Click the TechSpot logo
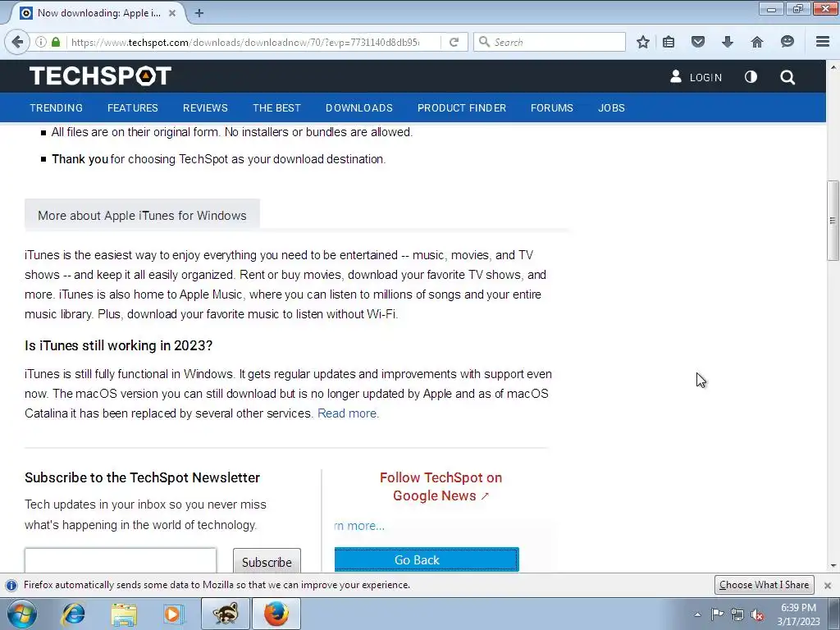The height and width of the screenshot is (630, 840). (100, 76)
